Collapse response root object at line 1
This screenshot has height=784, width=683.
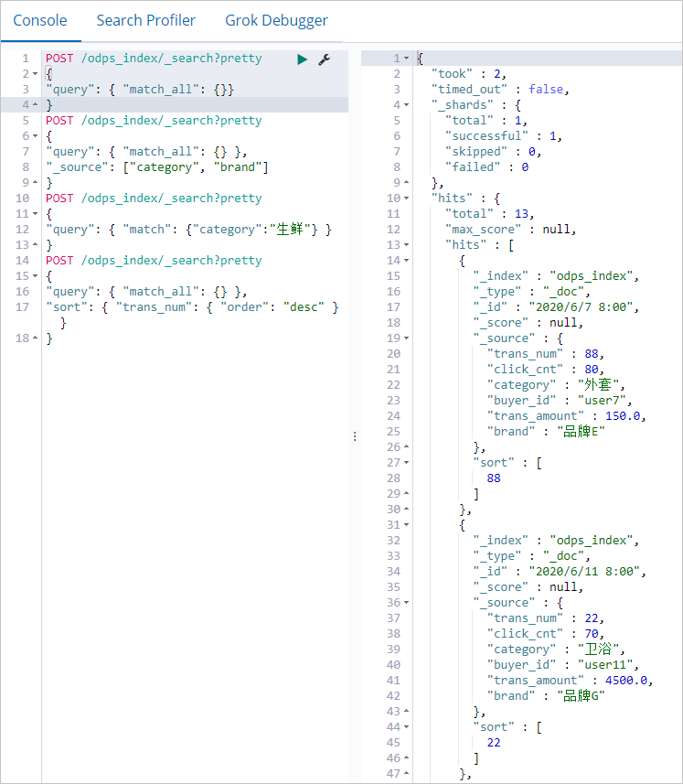pos(406,59)
